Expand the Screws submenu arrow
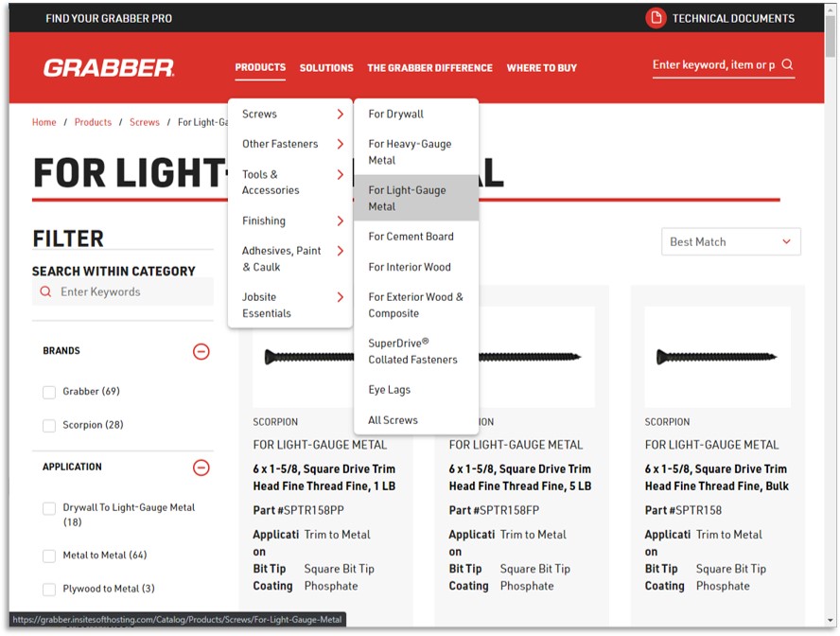Viewport: 840px width, 636px height. click(341, 114)
